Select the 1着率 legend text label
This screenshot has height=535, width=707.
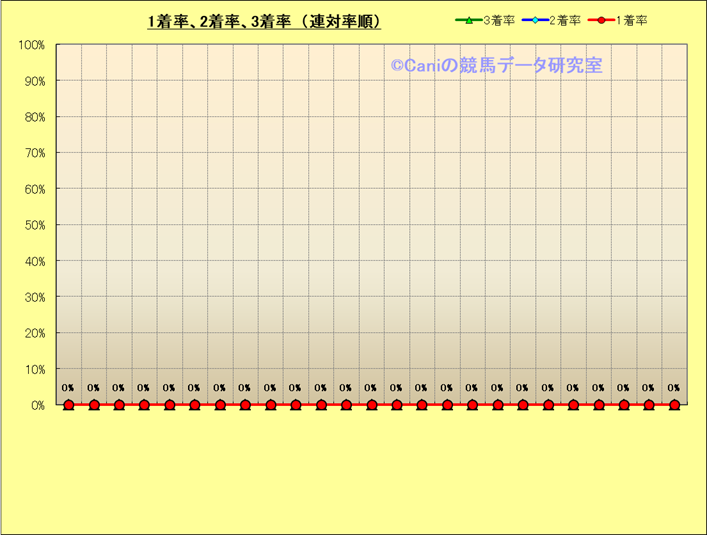tap(631, 20)
